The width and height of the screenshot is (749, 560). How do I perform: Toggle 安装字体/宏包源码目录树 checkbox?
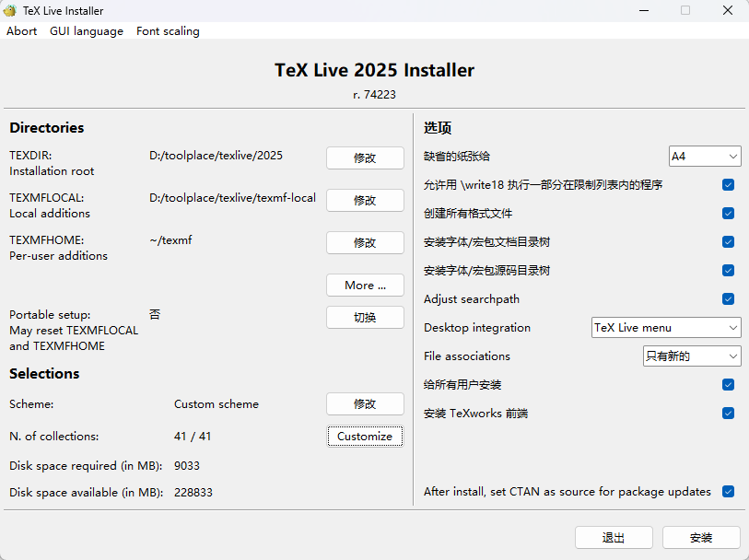[728, 270]
